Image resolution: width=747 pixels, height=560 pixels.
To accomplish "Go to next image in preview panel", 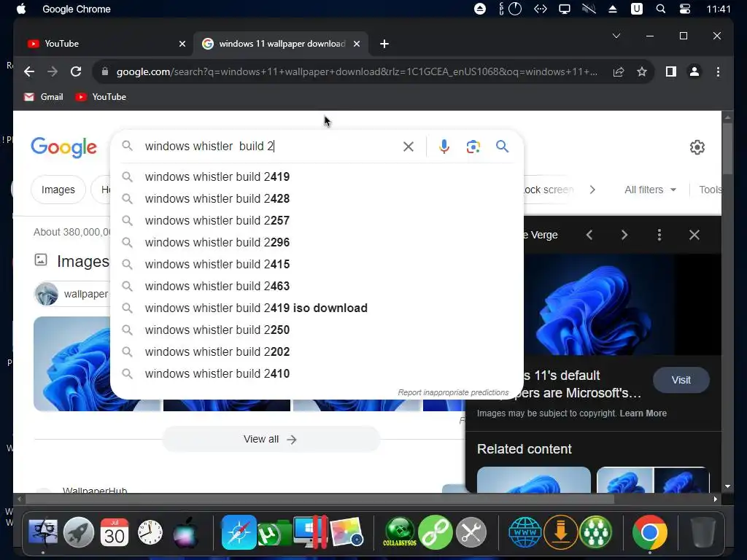I will click(624, 235).
